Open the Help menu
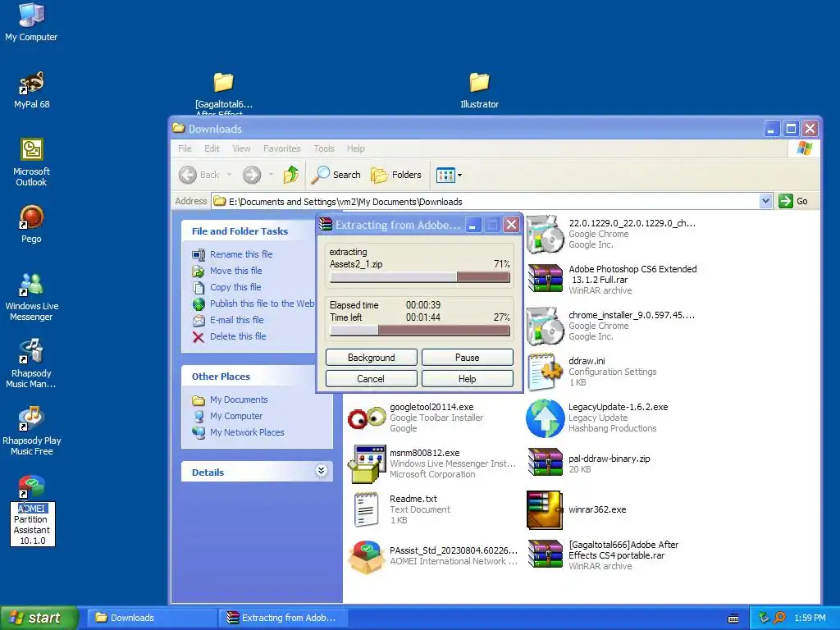Image resolution: width=840 pixels, height=630 pixels. coord(356,148)
